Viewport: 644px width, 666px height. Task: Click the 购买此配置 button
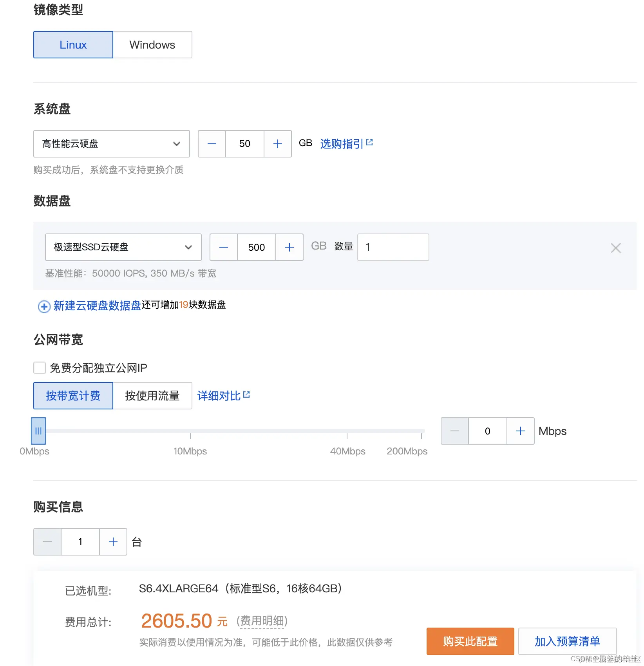pos(470,641)
